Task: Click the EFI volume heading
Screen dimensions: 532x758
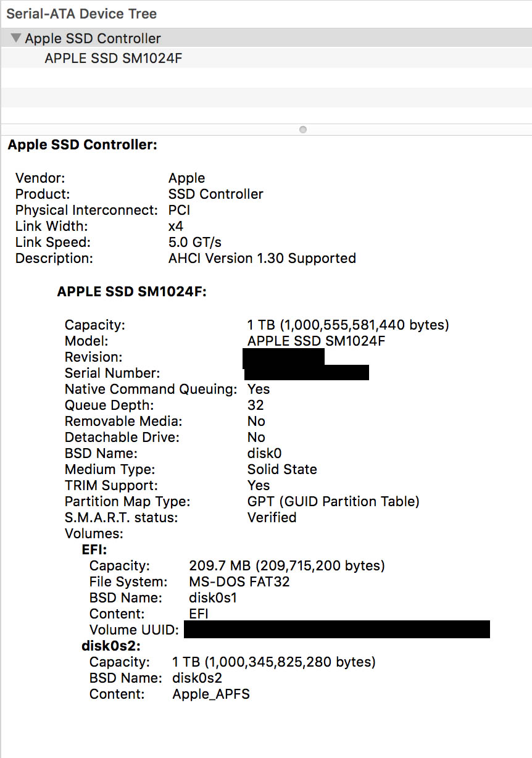Action: (91, 549)
